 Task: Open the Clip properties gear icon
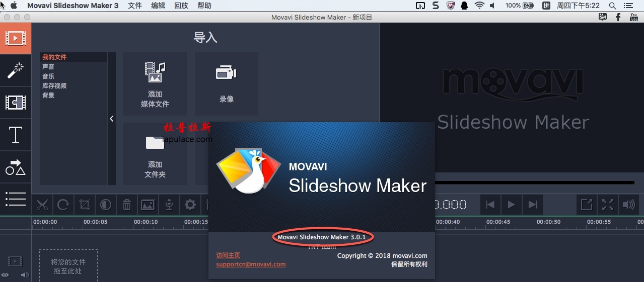coord(190,205)
